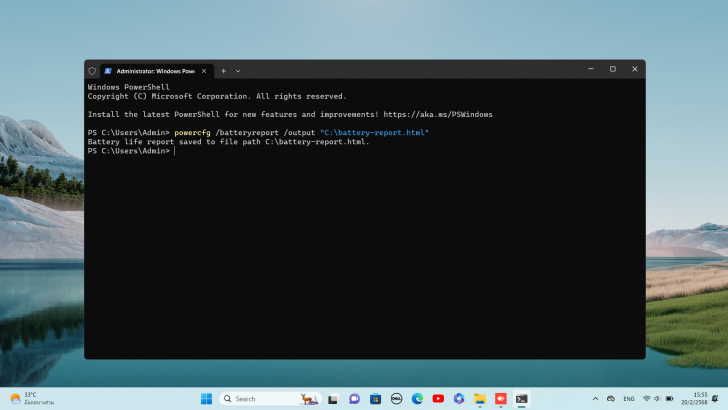Open the Microsoft Store taskbar icon
This screenshot has width=728, height=410.
(375, 399)
